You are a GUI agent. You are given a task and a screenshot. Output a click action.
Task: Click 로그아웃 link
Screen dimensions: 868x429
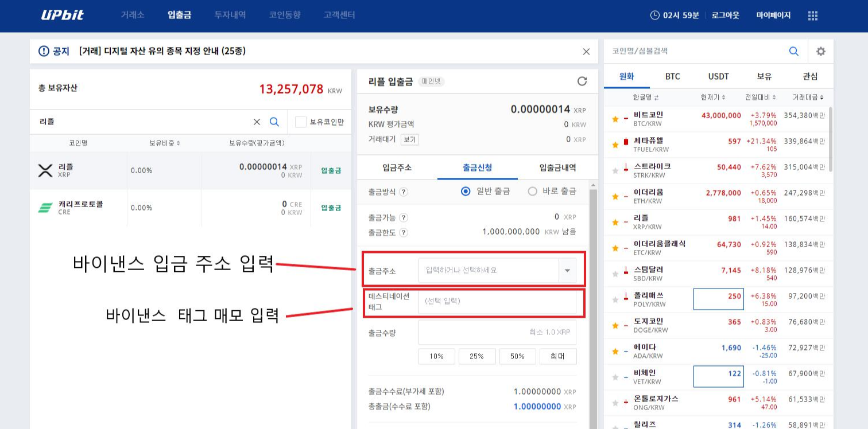coord(725,15)
